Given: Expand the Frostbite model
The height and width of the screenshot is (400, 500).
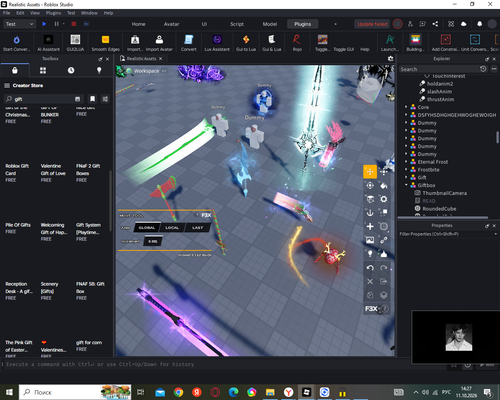Looking at the screenshot, I should [406, 170].
